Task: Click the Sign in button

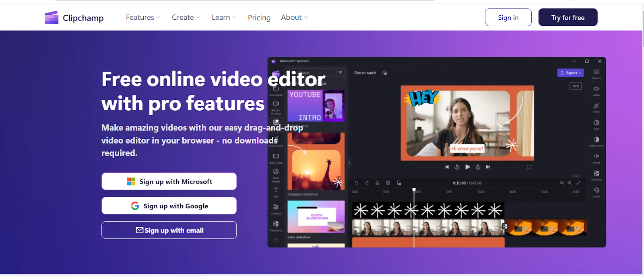Action: point(508,17)
